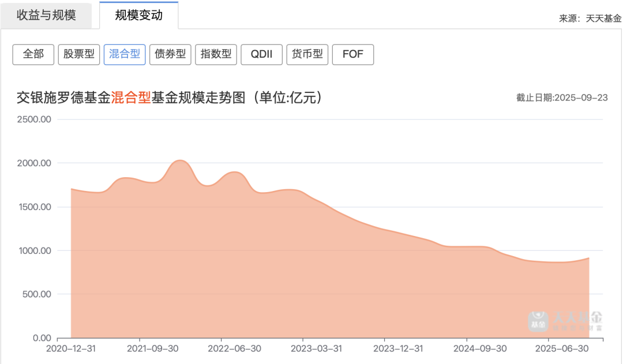The image size is (623, 364).
Task: Show 债券型 fund scale data
Action: (170, 54)
